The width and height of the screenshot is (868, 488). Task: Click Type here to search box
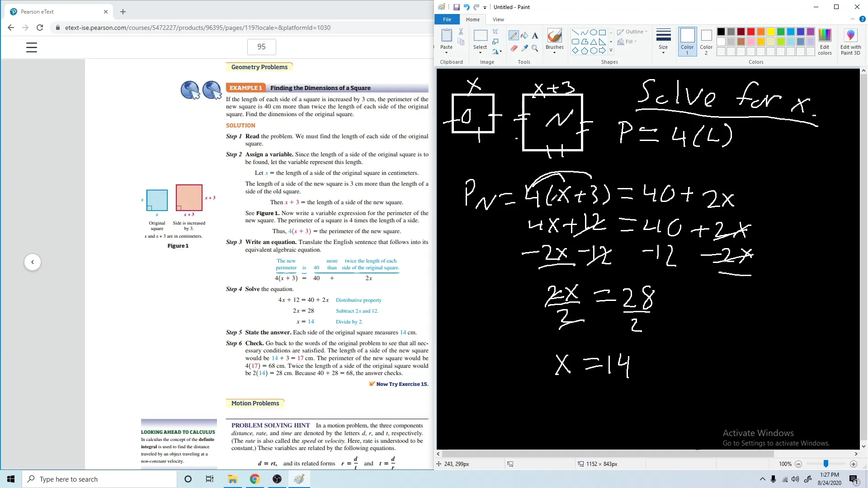pyautogui.click(x=99, y=479)
